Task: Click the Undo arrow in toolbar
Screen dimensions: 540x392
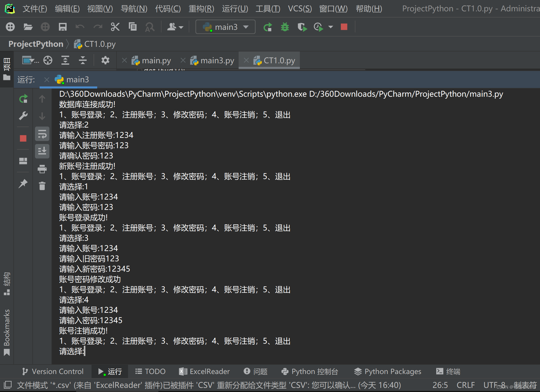Action: coord(80,27)
